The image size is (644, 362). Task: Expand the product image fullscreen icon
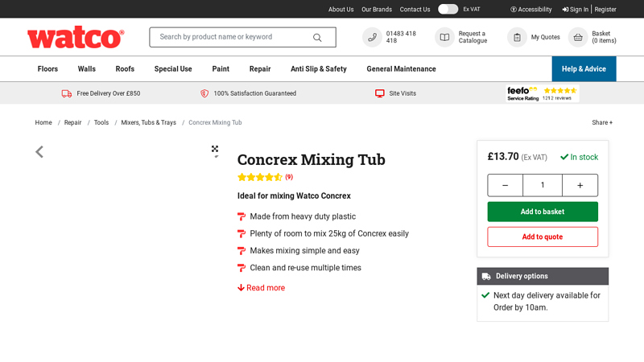215,149
